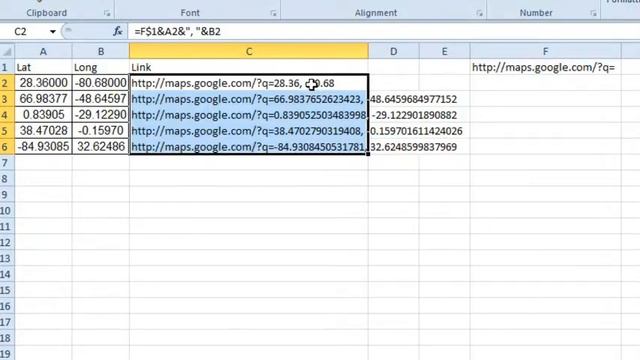Screen dimensions: 640x360
Task: Select row 16 header
Action: 7,306
